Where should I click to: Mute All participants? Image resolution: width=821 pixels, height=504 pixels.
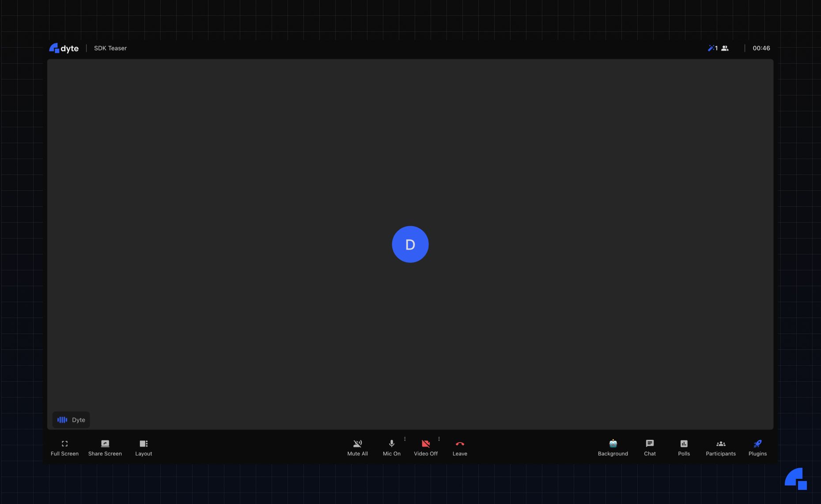(x=357, y=447)
